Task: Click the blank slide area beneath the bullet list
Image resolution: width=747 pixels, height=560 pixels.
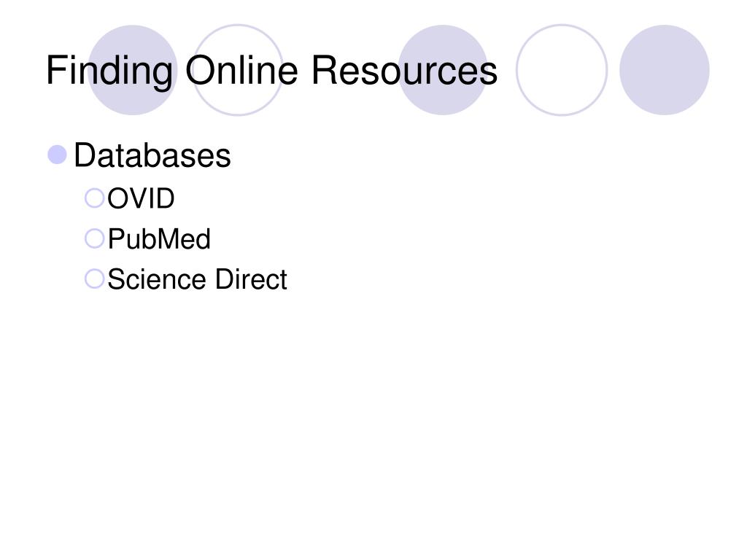Action: 373,419
